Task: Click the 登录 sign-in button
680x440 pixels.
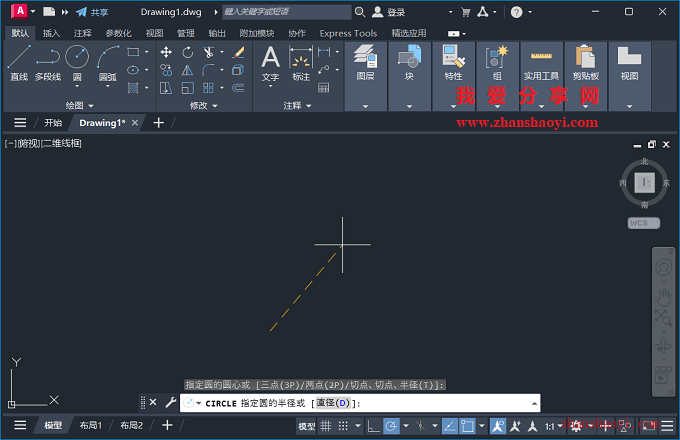Action: tap(389, 12)
